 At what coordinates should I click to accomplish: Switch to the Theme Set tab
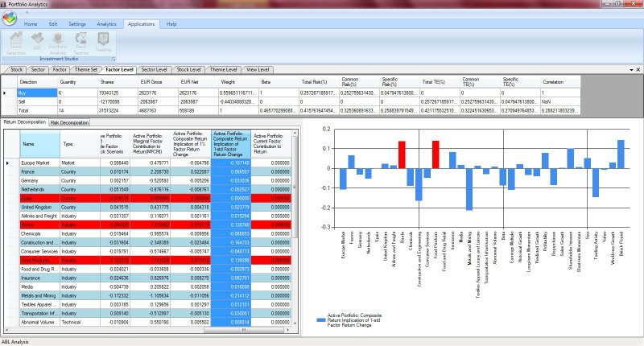click(x=86, y=70)
